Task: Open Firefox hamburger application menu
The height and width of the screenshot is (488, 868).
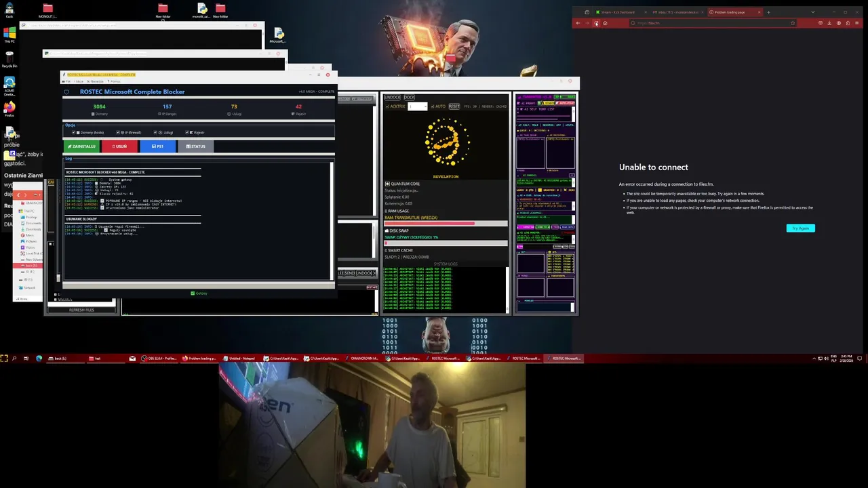Action: [x=857, y=23]
